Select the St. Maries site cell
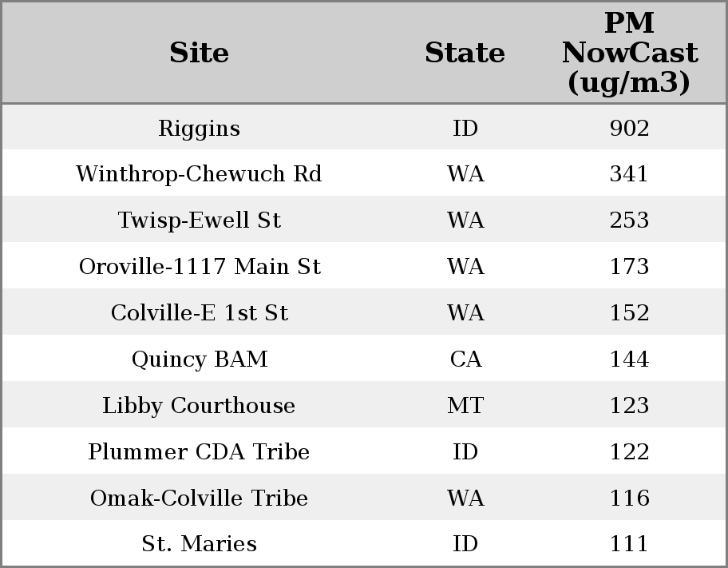 click(x=199, y=544)
